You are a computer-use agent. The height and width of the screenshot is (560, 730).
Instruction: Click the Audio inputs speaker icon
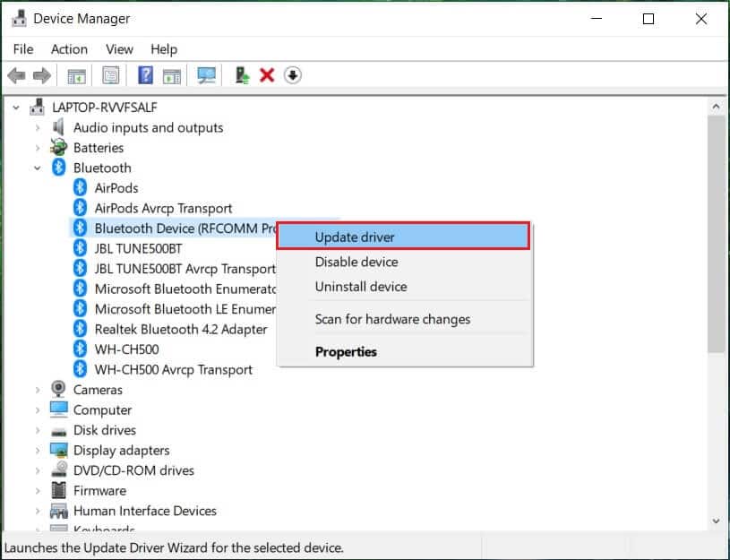[x=58, y=127]
